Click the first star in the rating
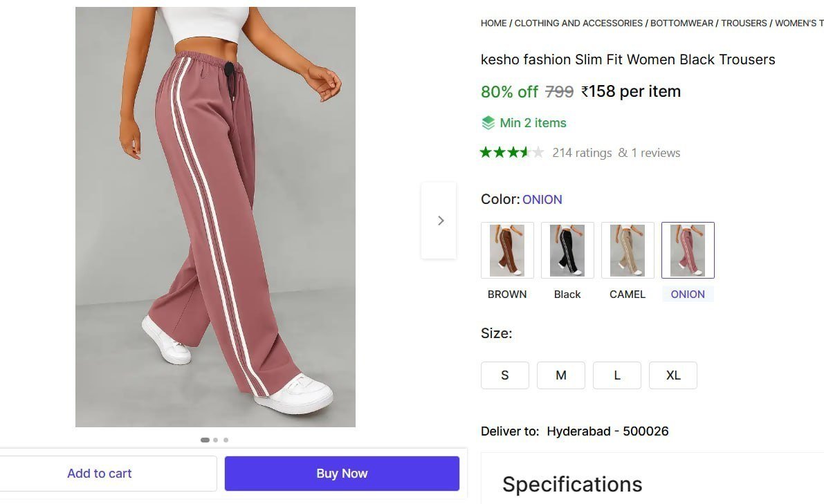Image resolution: width=824 pixels, height=504 pixels. tap(484, 152)
